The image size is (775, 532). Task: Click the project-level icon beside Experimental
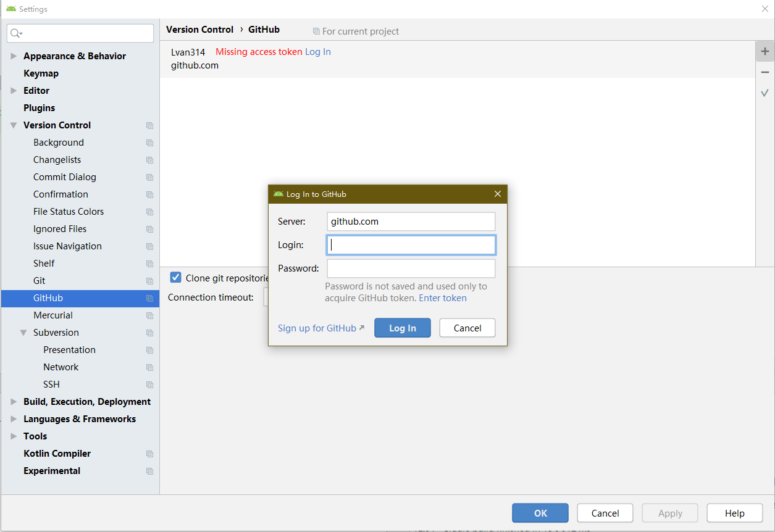coord(149,471)
